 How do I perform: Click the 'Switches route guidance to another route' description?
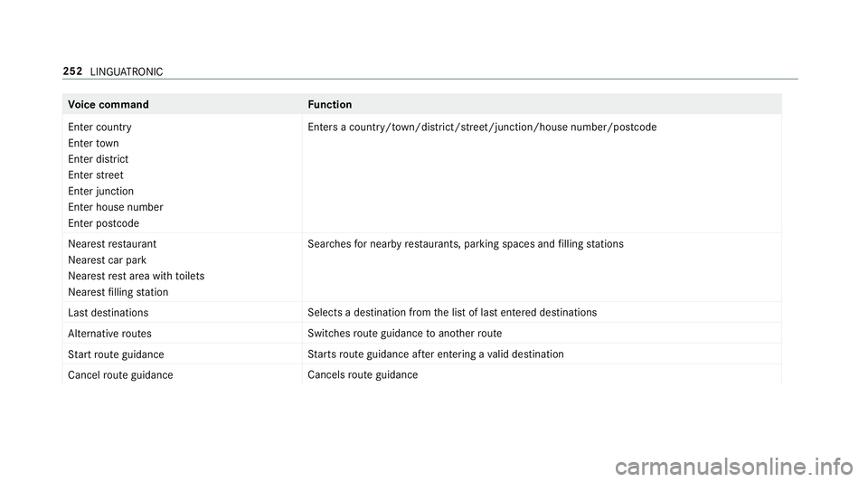(405, 334)
